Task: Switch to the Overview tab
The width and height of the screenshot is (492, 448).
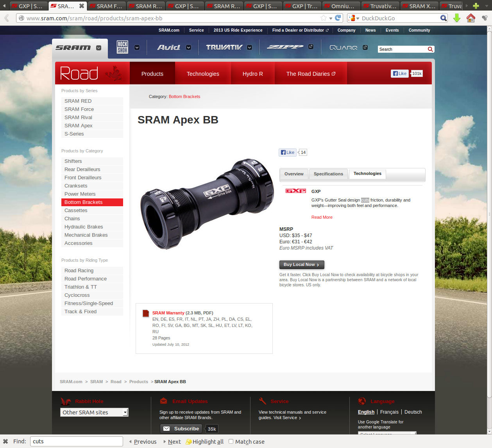Action: [x=294, y=174]
